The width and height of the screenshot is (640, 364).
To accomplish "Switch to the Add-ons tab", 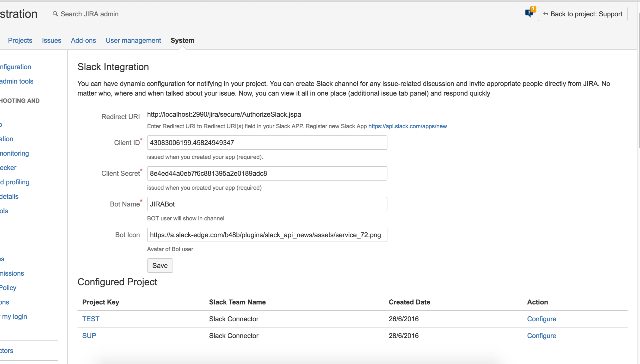I will pos(83,40).
